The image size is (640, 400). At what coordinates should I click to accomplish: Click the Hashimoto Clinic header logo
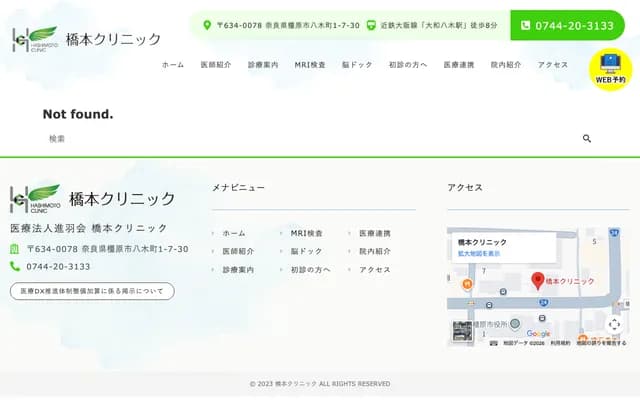coord(86,39)
